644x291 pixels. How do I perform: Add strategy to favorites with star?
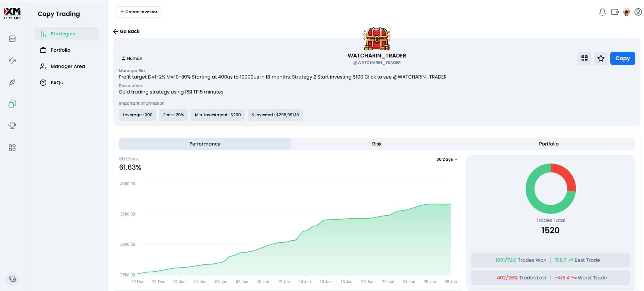coord(601,58)
